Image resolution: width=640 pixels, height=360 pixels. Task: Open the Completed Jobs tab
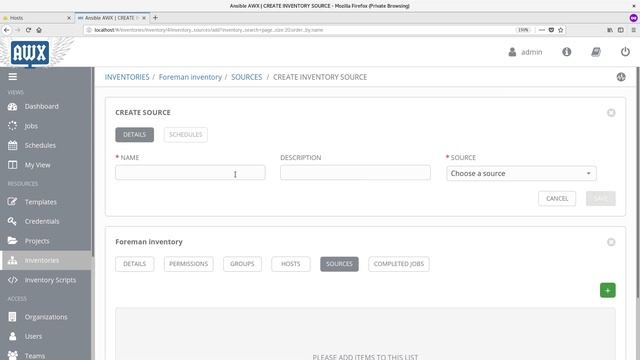pos(399,264)
